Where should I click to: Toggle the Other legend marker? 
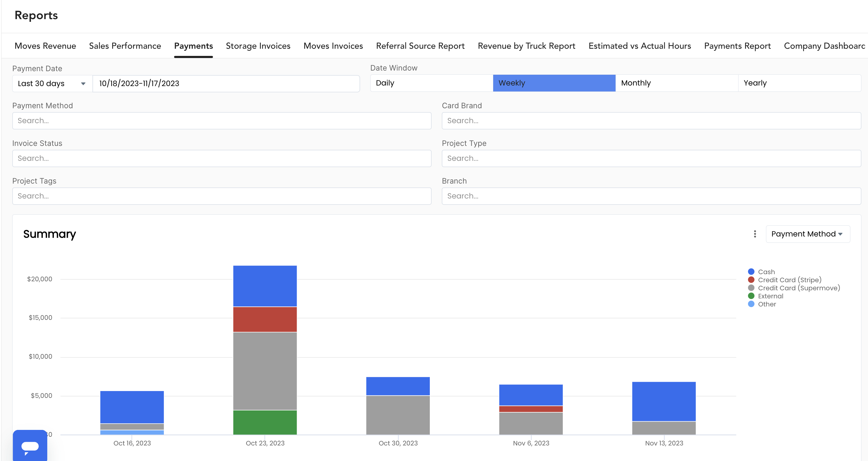751,304
